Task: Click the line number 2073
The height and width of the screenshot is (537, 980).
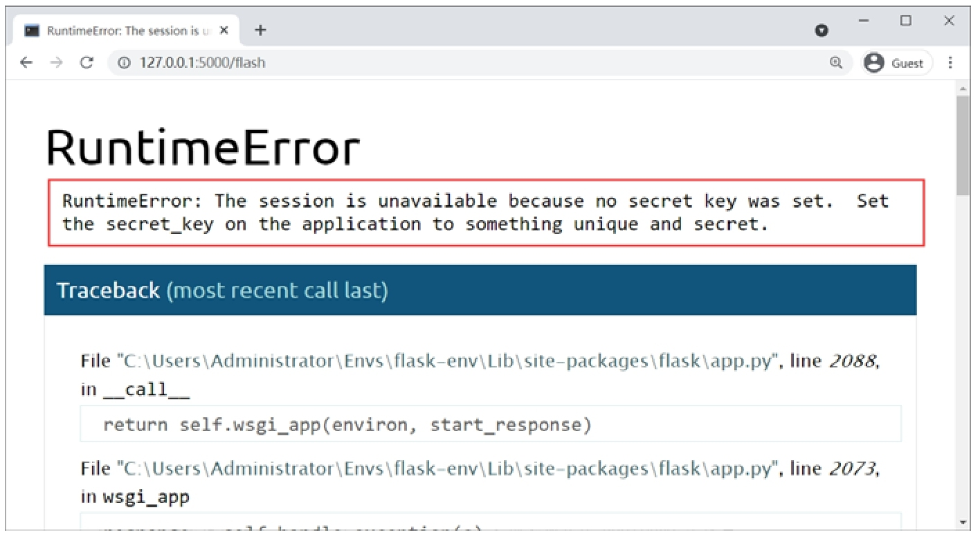Action: click(x=853, y=468)
